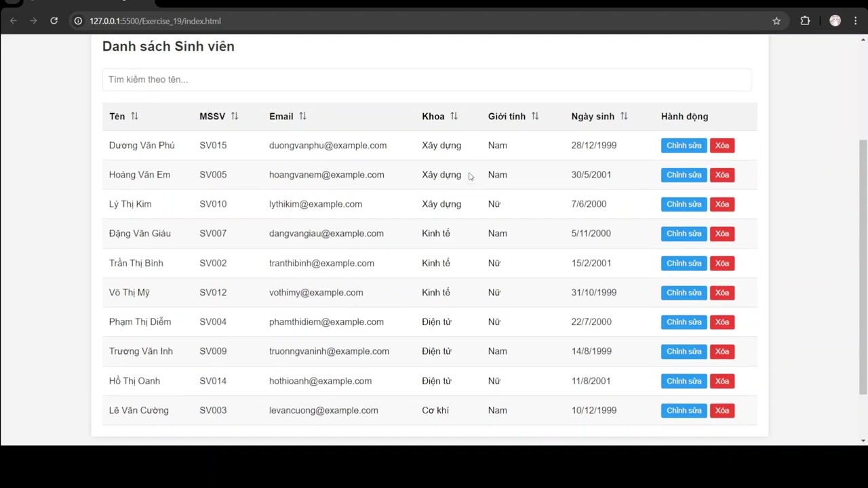Delete student Lê Văn Cường
This screenshot has width=868, height=488.
click(722, 411)
